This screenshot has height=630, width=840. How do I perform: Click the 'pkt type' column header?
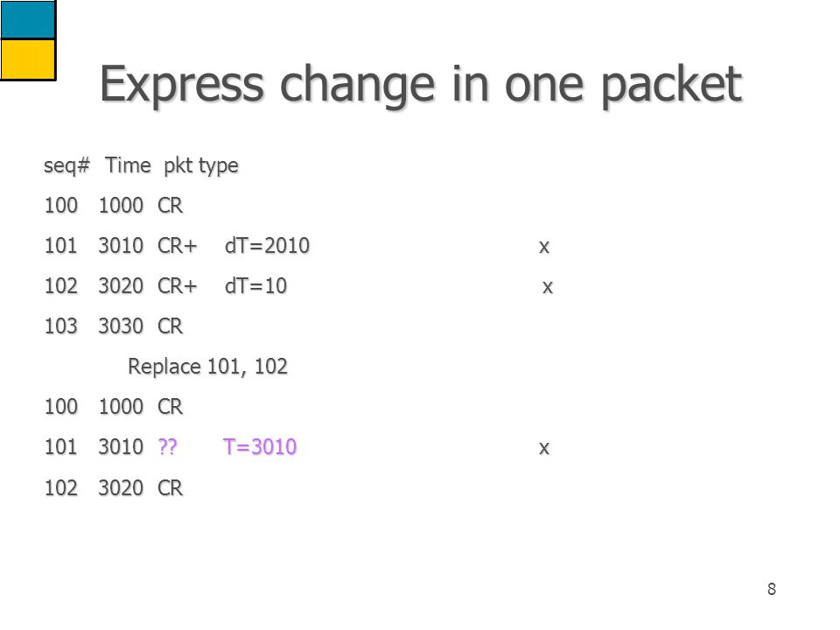tap(201, 165)
